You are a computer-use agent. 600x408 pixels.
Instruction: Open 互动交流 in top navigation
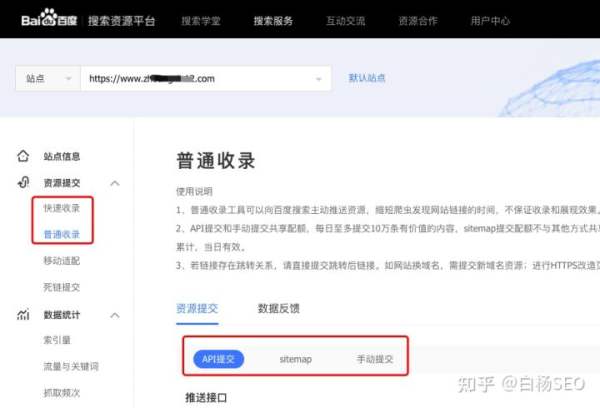346,21
